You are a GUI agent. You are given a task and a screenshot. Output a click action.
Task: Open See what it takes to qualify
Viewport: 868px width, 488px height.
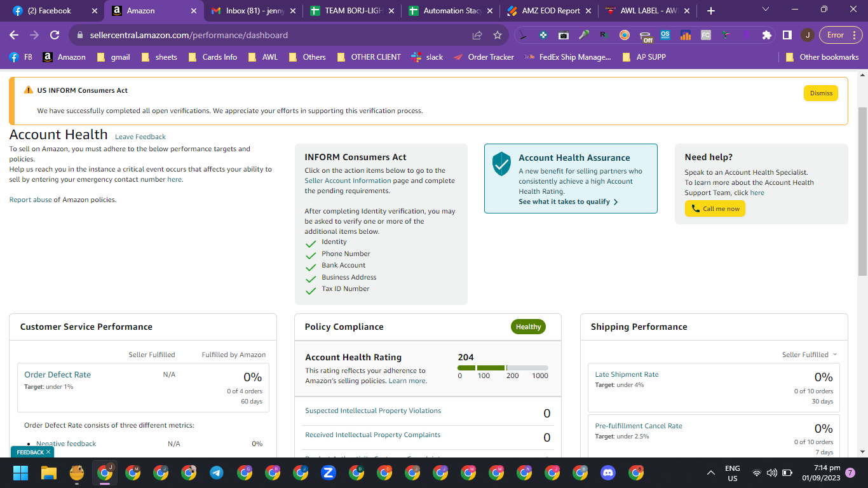click(x=568, y=201)
